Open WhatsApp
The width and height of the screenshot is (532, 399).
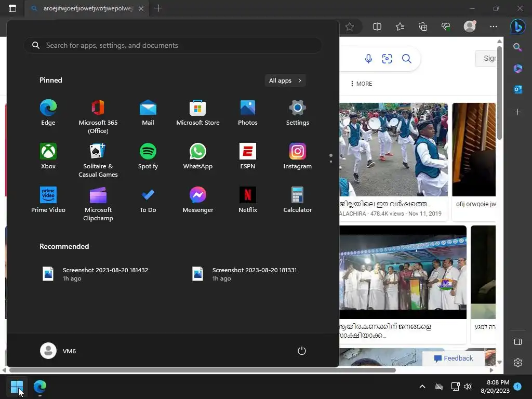198,156
